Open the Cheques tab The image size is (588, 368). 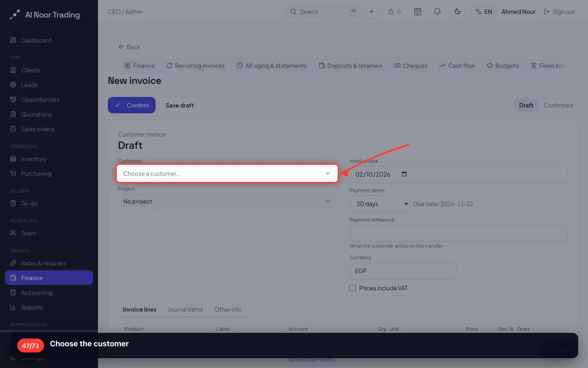pyautogui.click(x=411, y=65)
